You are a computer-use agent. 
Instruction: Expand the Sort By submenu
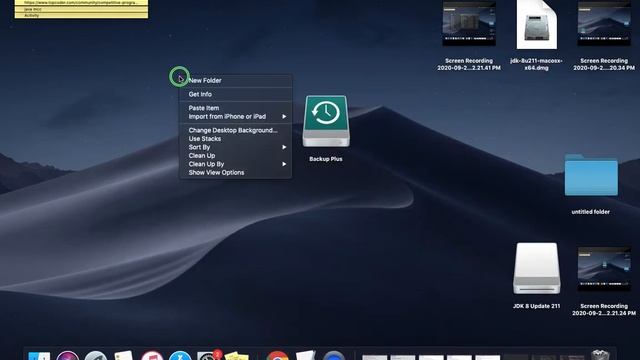(x=236, y=147)
